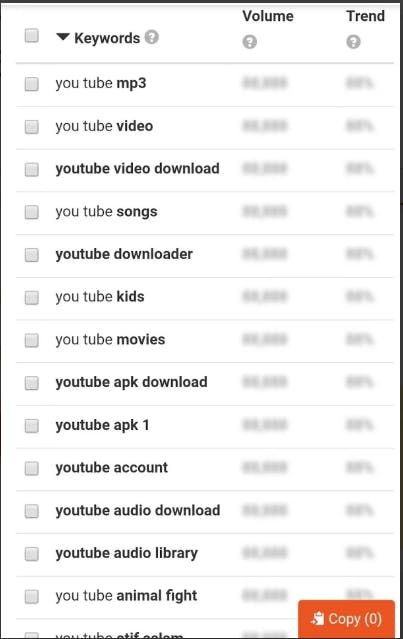The height and width of the screenshot is (639, 403).
Task: Click the Volume help question icon
Action: click(250, 42)
